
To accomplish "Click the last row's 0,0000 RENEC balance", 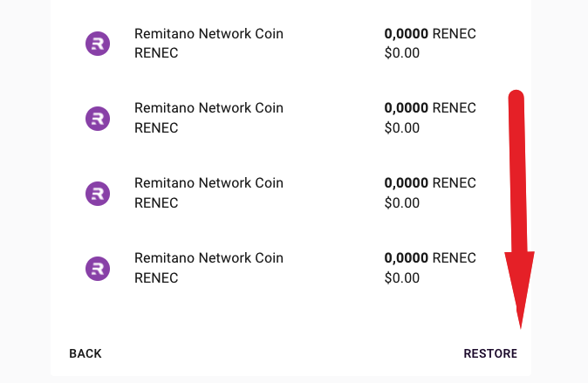I will [430, 258].
